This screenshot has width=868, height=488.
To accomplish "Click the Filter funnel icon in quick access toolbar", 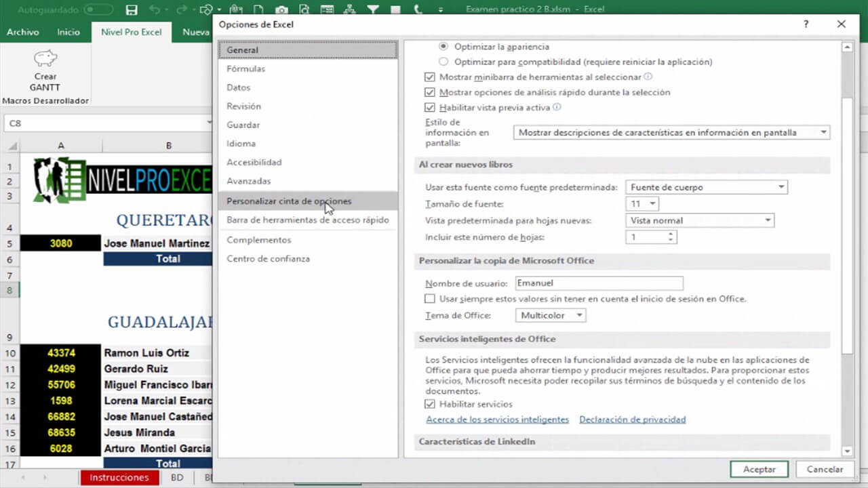I will [372, 10].
